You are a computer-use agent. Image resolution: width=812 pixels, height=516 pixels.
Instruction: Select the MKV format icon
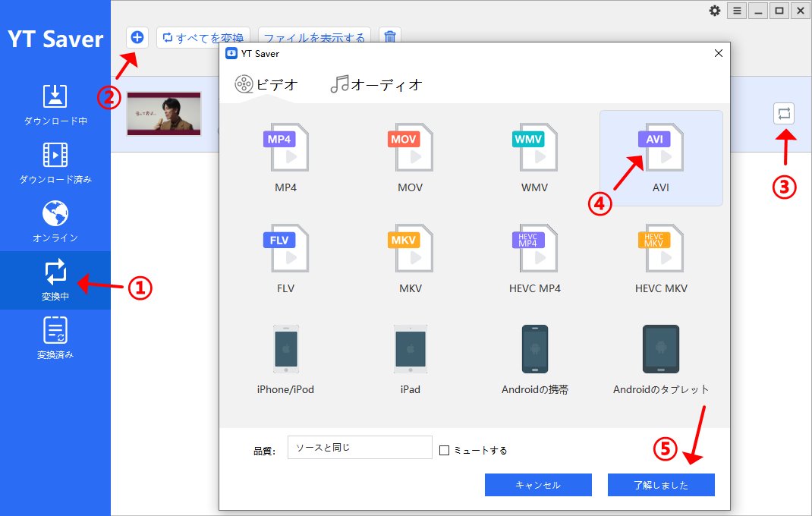coord(410,249)
